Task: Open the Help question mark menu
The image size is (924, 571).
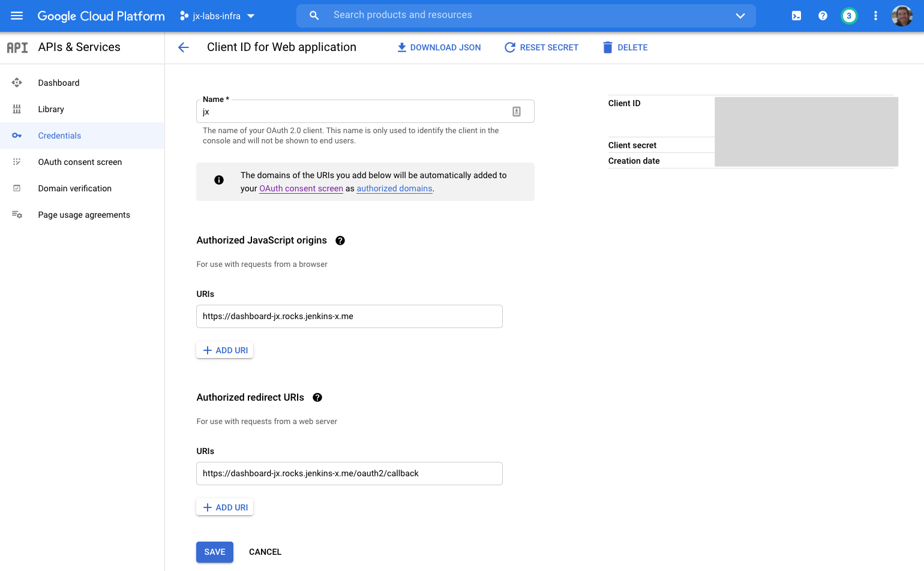Action: [823, 16]
